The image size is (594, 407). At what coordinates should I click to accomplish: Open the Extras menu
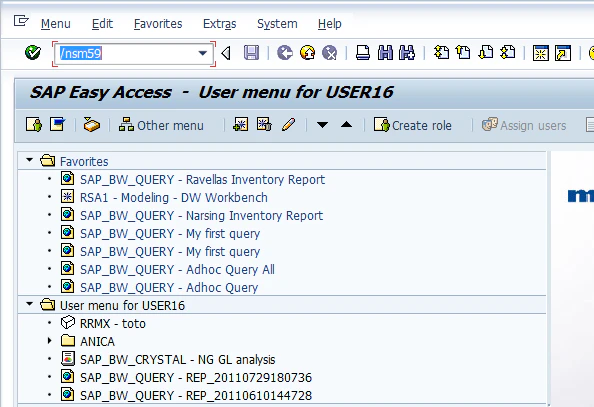pyautogui.click(x=220, y=24)
